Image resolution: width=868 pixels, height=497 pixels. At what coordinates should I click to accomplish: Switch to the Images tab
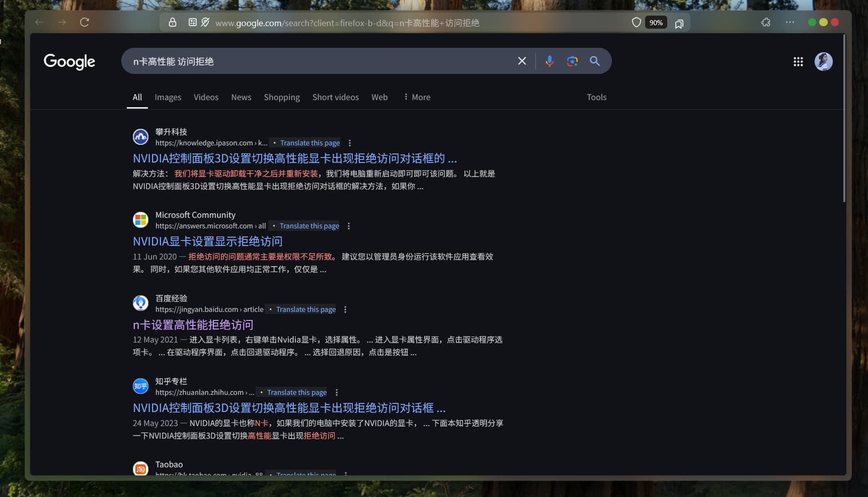click(x=168, y=97)
